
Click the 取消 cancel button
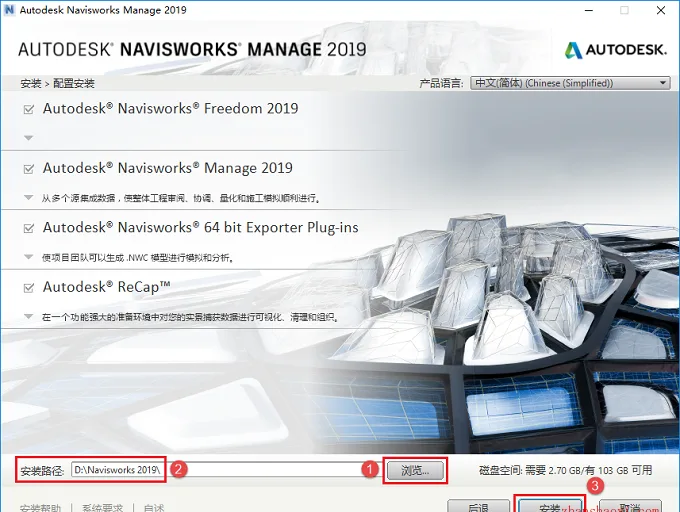(x=630, y=507)
